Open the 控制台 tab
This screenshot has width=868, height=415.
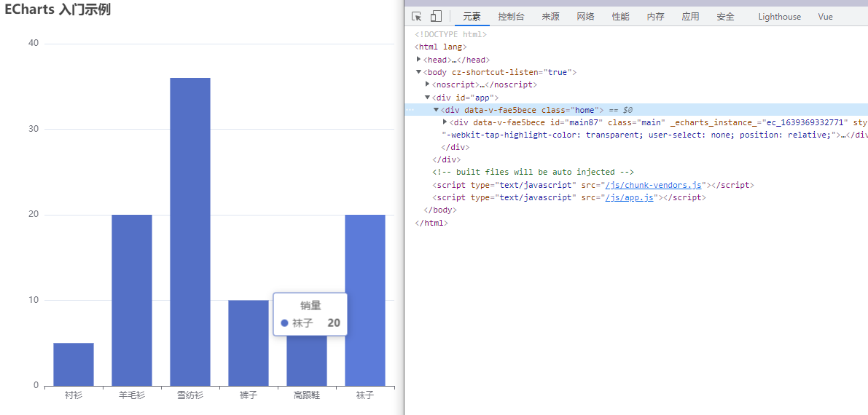coord(511,17)
